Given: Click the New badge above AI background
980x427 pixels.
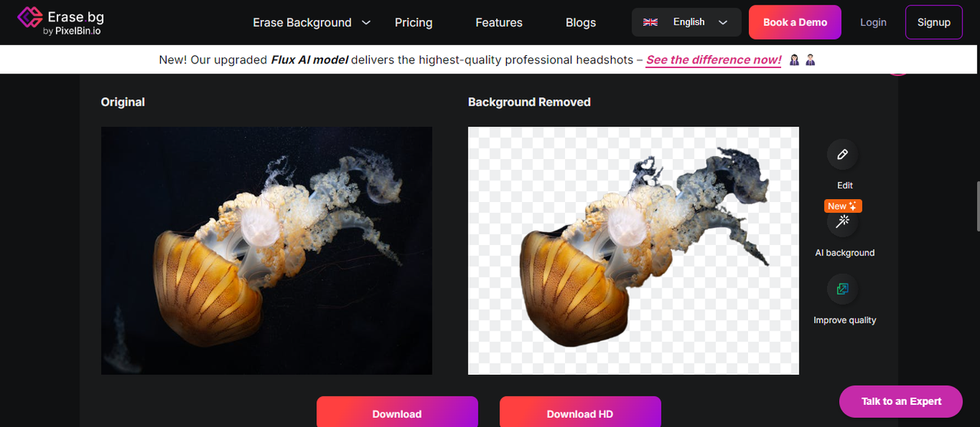Looking at the screenshot, I should tap(843, 206).
